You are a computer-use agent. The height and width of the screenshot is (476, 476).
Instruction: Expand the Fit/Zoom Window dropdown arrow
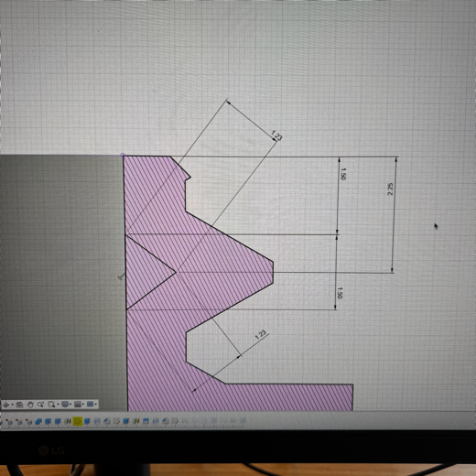click(58, 405)
